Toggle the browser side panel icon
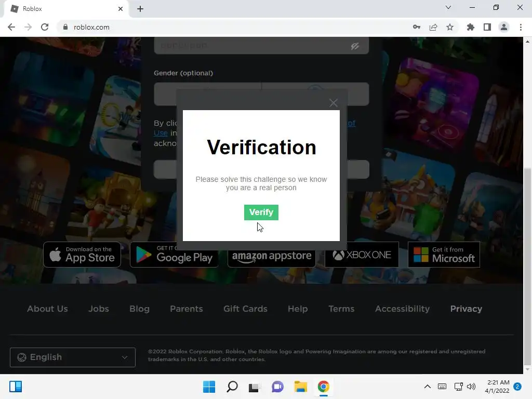Viewport: 532px width, 399px height. pyautogui.click(x=487, y=27)
